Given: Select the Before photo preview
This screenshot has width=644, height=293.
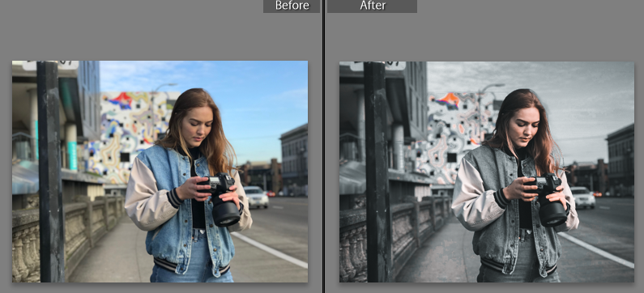Looking at the screenshot, I should [x=160, y=172].
